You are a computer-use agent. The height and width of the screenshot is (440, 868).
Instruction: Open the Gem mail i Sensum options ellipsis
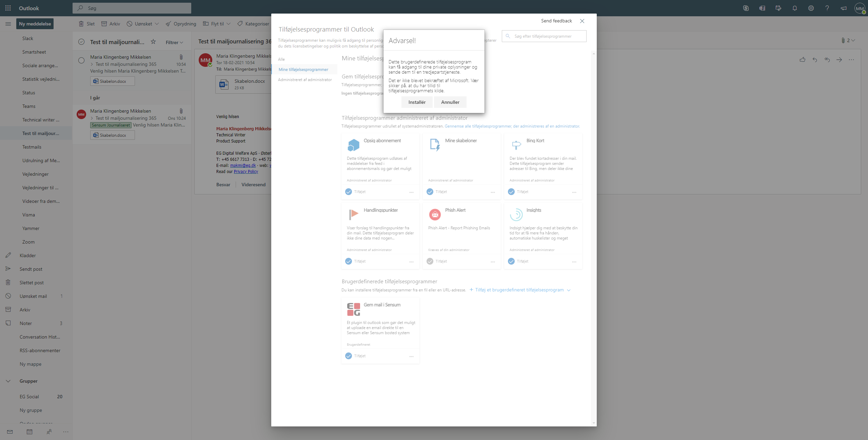point(411,357)
